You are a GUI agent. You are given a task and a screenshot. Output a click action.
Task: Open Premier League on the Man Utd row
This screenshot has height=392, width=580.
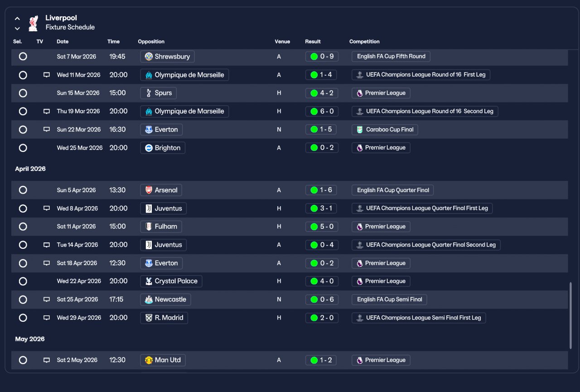click(x=381, y=360)
